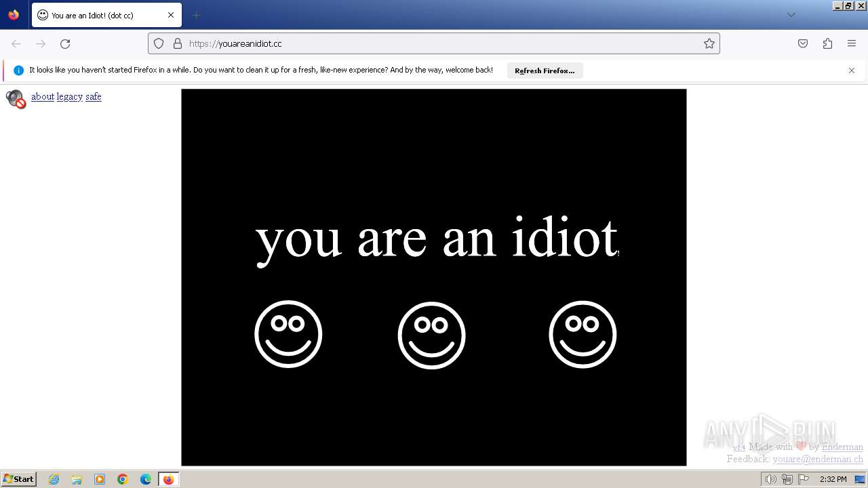This screenshot has height=488, width=868.
Task: Minimize the Firefox window
Action: click(x=837, y=5)
